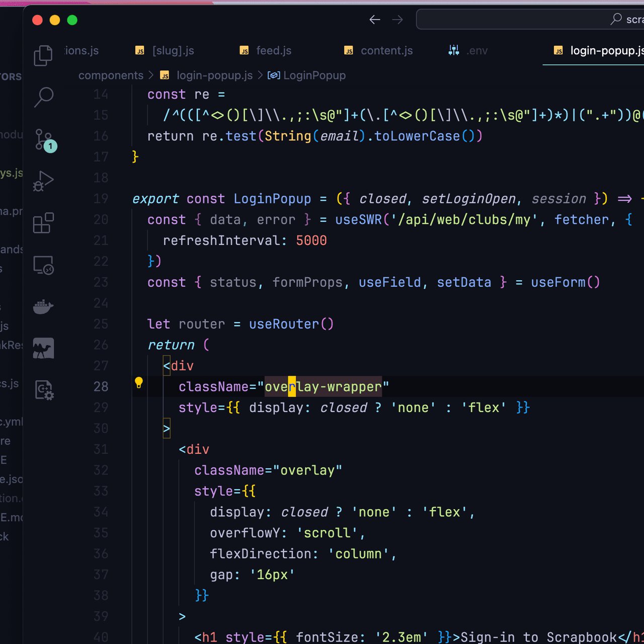Expand the login-popup.js breadcrumb item

coord(214,75)
